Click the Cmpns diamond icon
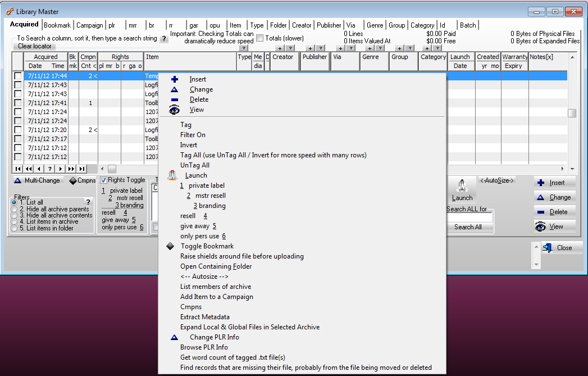 click(73, 180)
